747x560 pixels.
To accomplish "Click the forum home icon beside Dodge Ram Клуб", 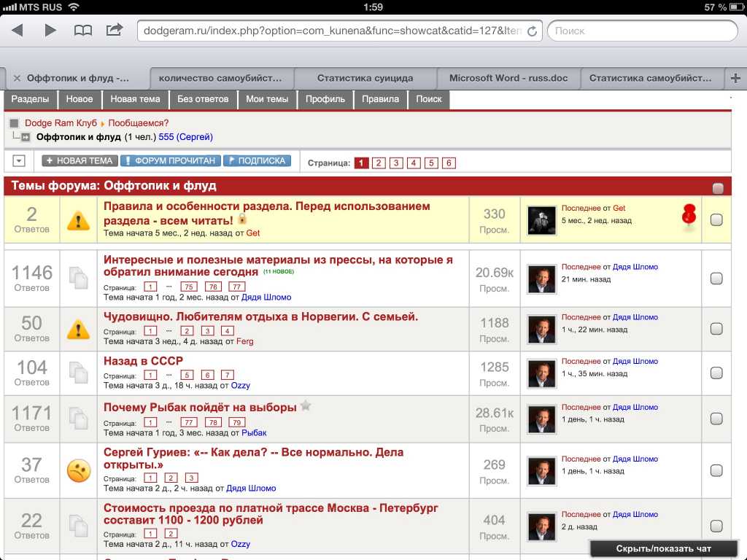I will tap(14, 122).
